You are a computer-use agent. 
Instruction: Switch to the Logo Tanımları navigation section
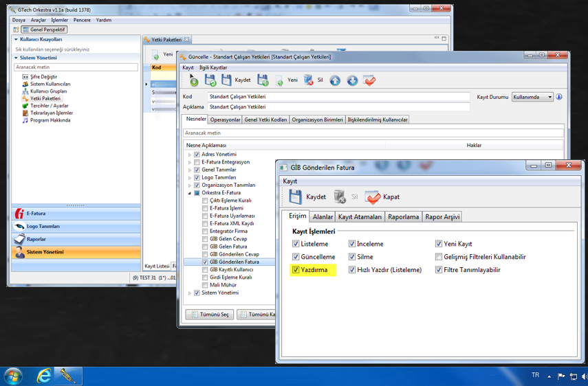point(76,226)
